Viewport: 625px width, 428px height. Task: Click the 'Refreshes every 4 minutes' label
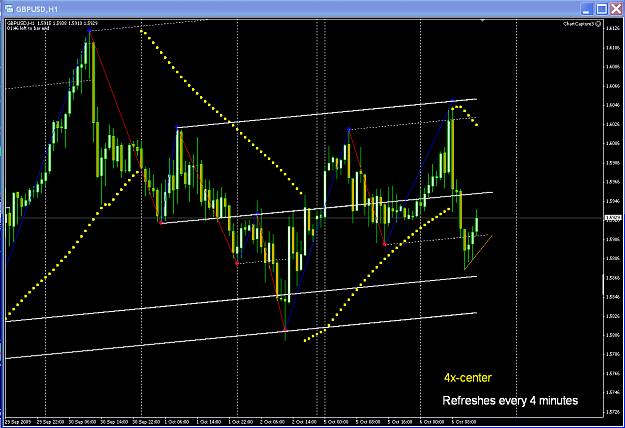tap(510, 401)
